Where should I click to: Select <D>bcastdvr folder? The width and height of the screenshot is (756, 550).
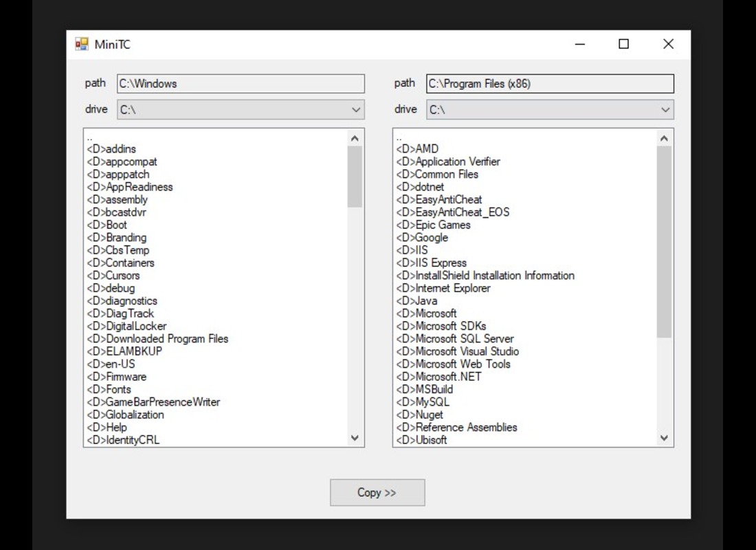(116, 212)
